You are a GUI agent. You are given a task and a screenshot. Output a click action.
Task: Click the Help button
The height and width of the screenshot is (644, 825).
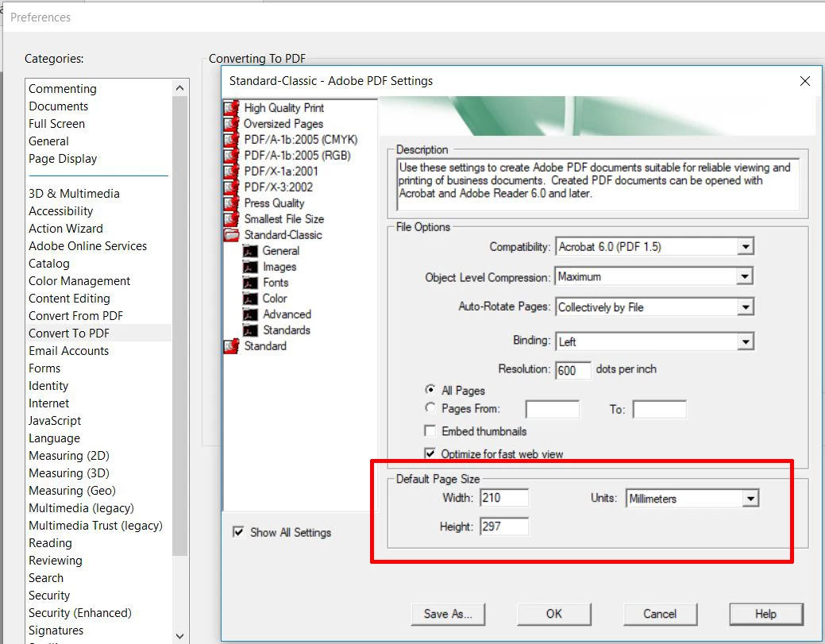tap(766, 614)
